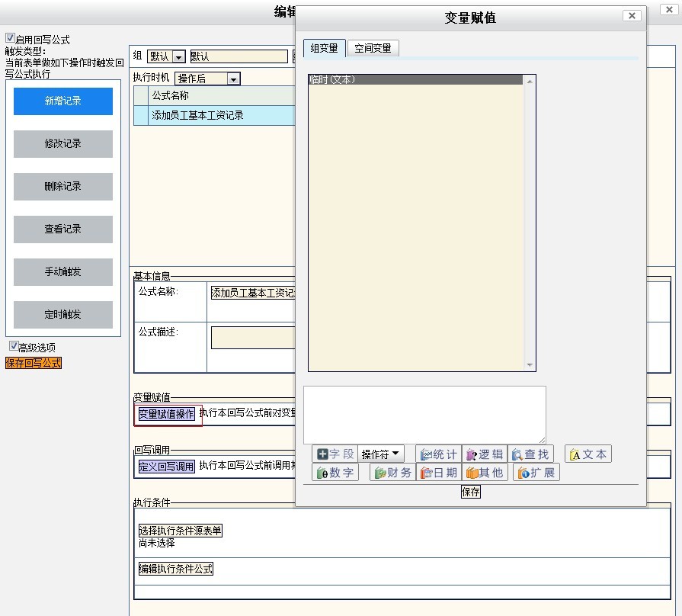Image resolution: width=682 pixels, height=616 pixels.
Task: Click the 定义回写调用 button
Action: point(166,467)
